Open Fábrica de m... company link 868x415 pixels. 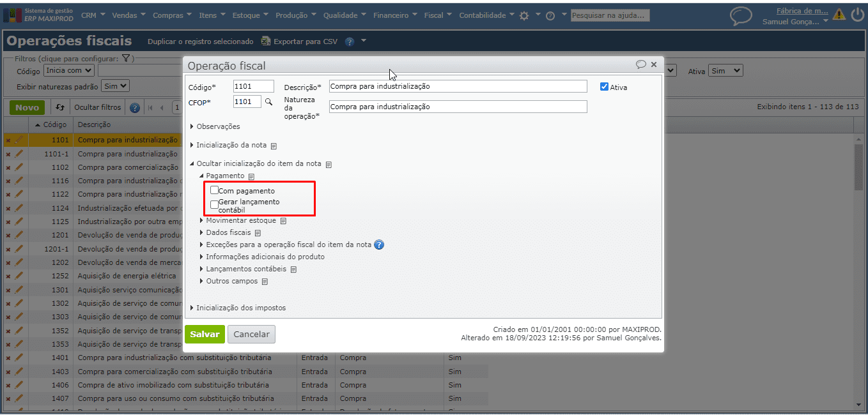[802, 11]
